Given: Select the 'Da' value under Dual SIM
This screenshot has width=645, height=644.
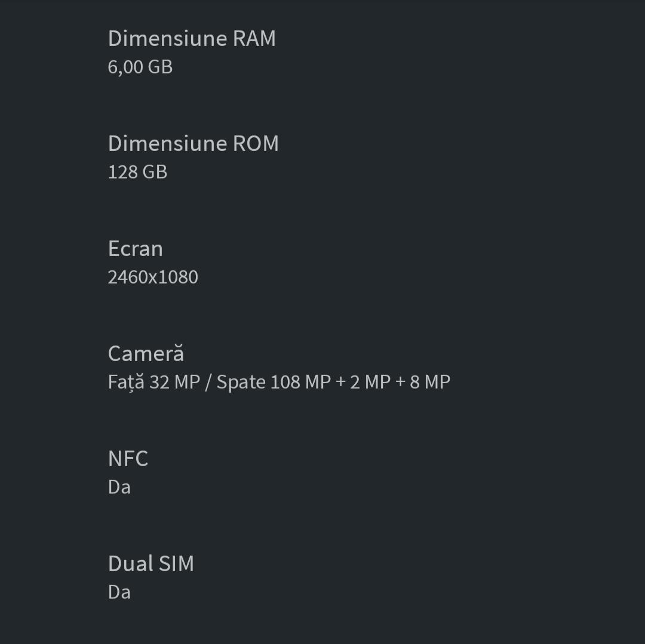Looking at the screenshot, I should [x=119, y=592].
